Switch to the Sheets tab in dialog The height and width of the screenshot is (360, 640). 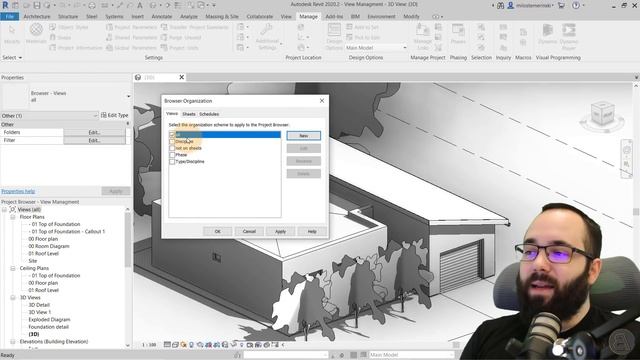point(189,114)
